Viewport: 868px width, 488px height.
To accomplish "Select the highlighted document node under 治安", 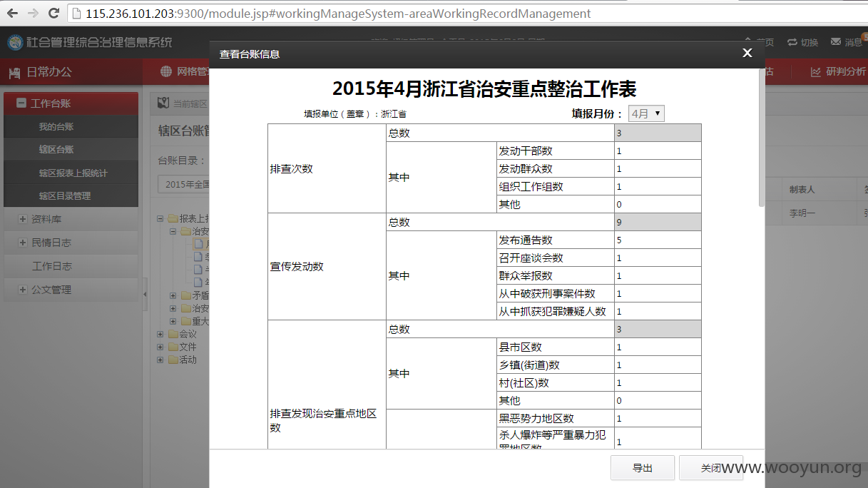I will click(199, 244).
